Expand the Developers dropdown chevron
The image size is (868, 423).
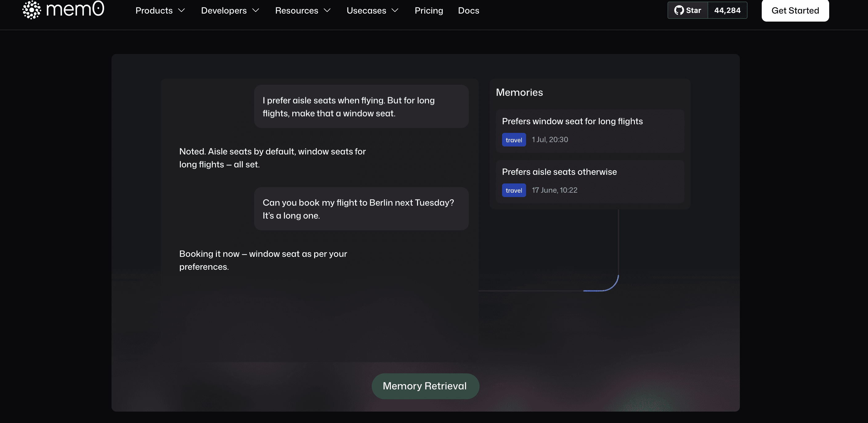[256, 10]
